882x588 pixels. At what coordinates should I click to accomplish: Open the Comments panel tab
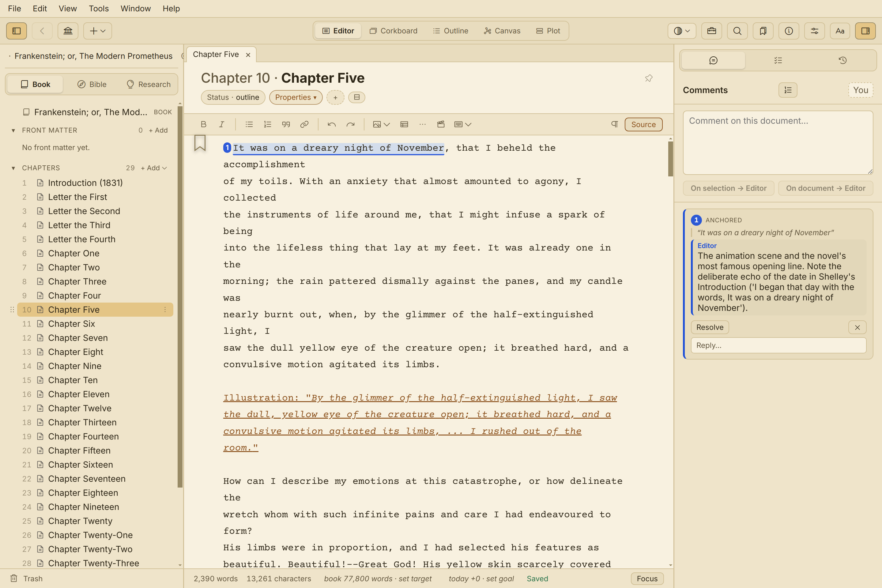click(x=713, y=60)
